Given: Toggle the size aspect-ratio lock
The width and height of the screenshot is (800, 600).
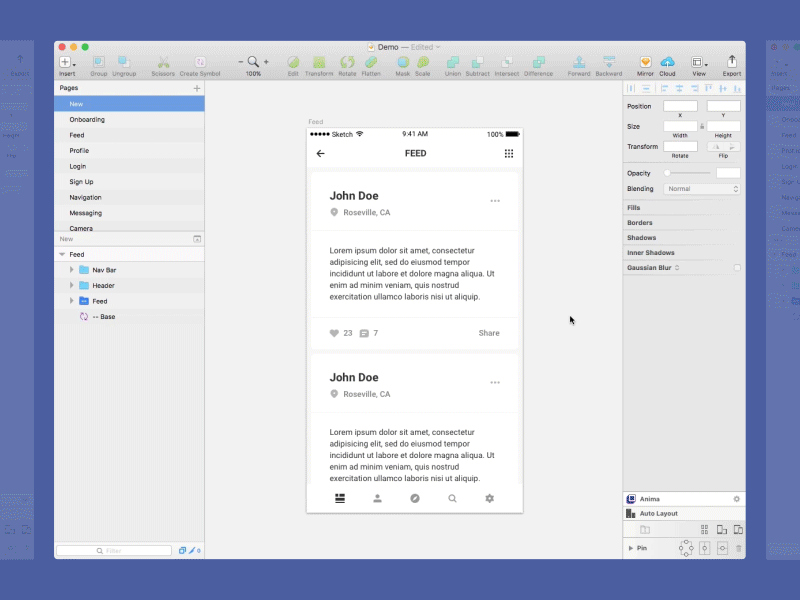Looking at the screenshot, I should 703,126.
